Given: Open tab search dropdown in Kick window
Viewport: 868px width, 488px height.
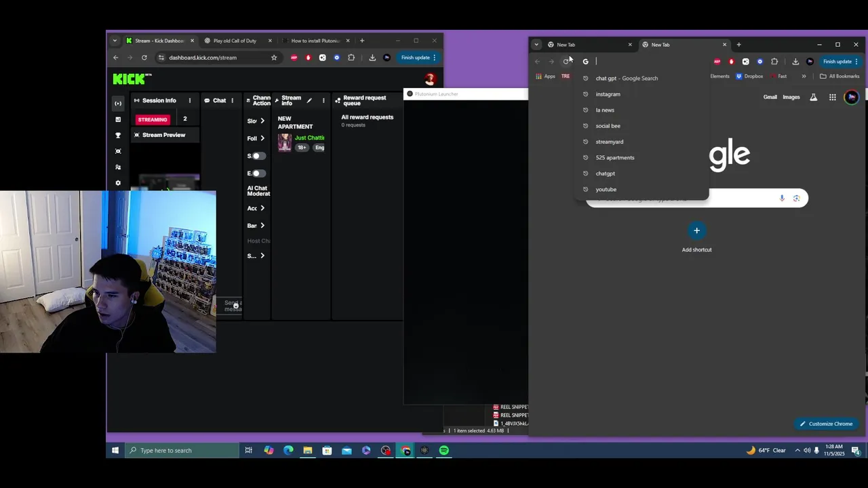Looking at the screenshot, I should point(115,41).
